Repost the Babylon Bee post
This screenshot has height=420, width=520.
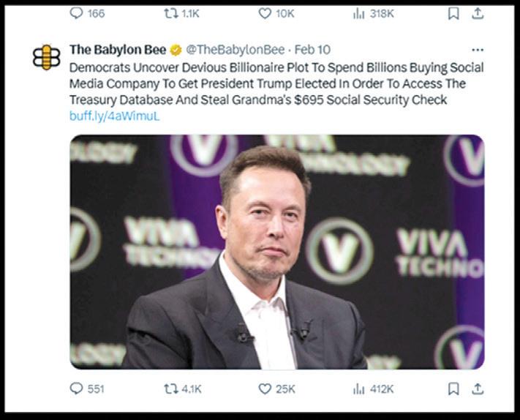[x=170, y=389]
